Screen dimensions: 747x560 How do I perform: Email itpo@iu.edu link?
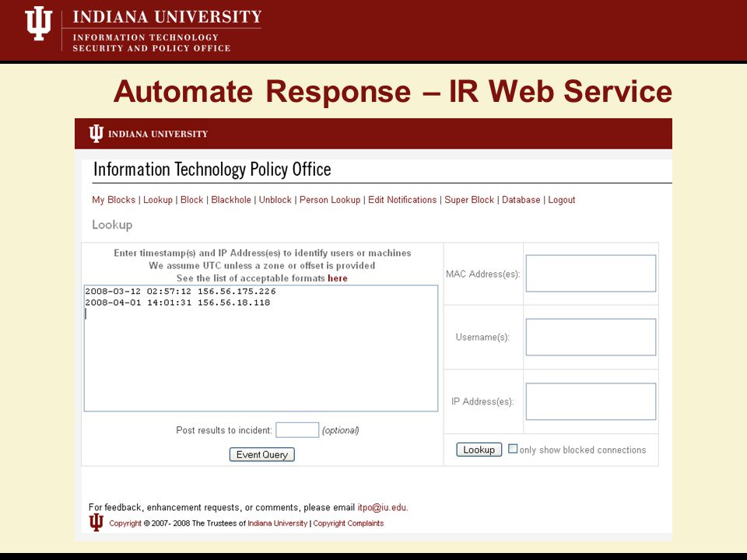[x=382, y=508]
